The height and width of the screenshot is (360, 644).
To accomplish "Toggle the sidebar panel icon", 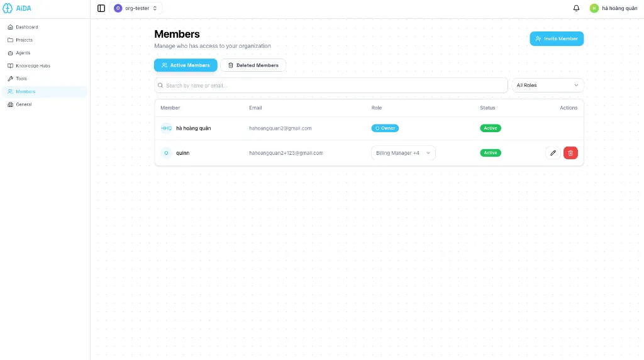I will click(101, 8).
